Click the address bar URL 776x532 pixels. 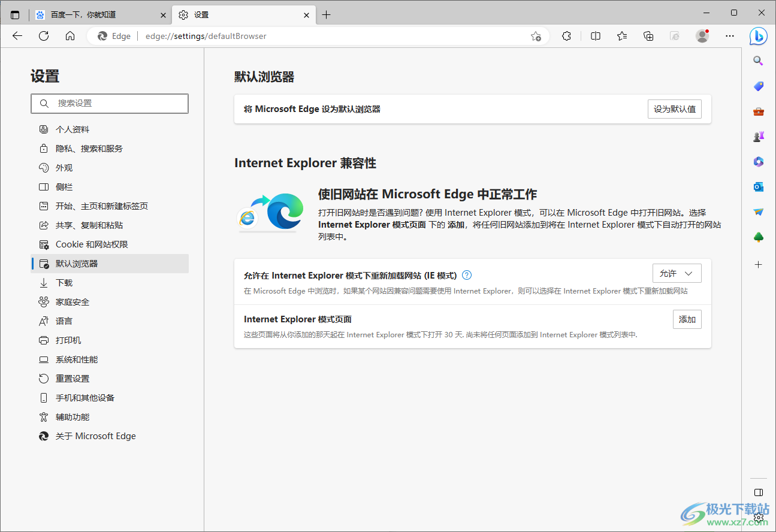point(206,36)
